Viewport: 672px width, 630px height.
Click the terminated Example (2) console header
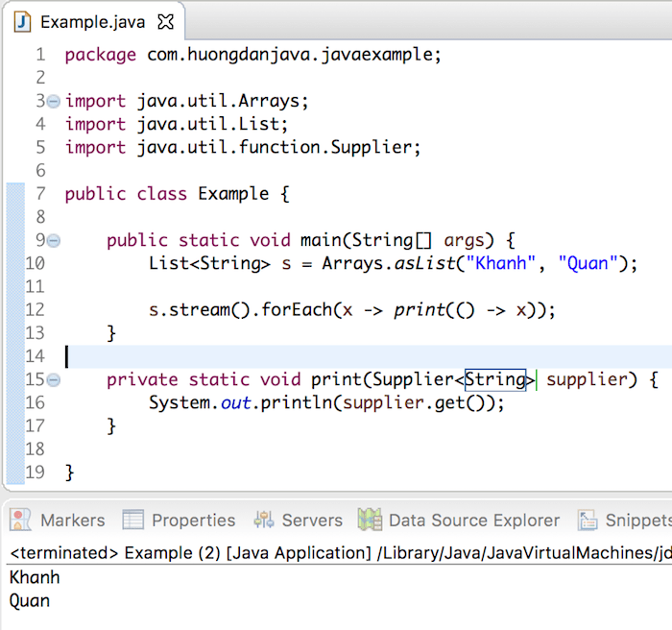(x=341, y=553)
